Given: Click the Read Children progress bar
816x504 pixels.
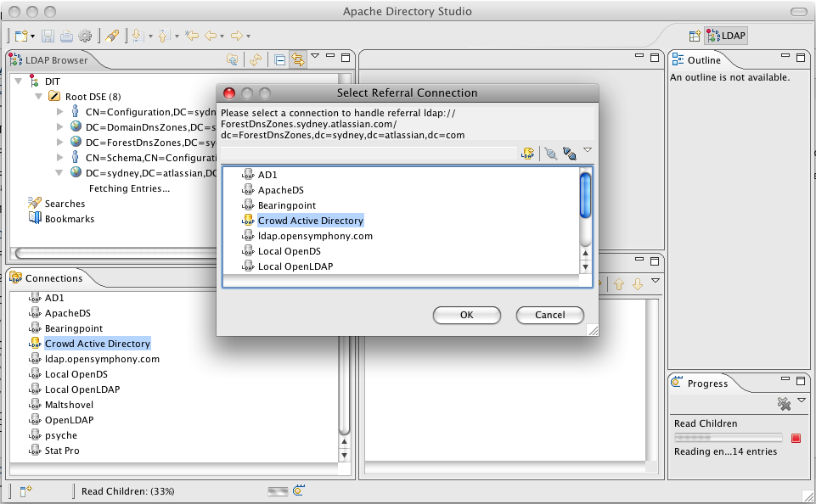Looking at the screenshot, I should point(728,438).
